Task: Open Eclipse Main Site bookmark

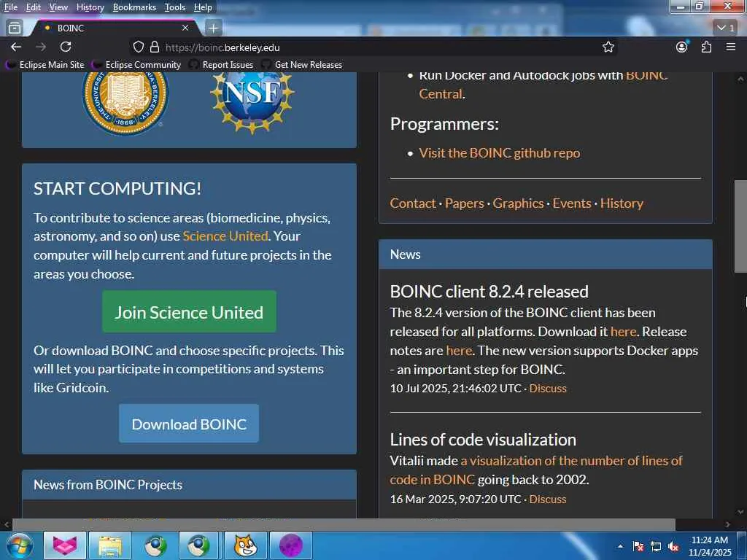Action: [x=45, y=65]
